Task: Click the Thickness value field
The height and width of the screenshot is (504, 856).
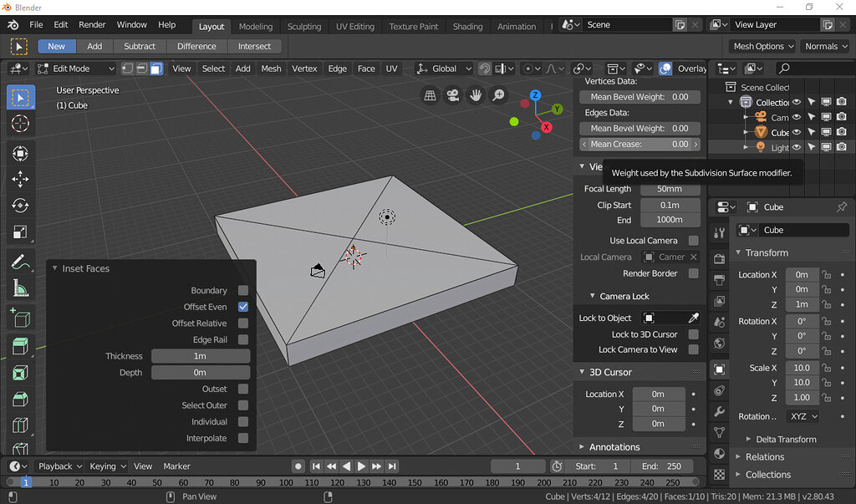Action: pyautogui.click(x=200, y=356)
